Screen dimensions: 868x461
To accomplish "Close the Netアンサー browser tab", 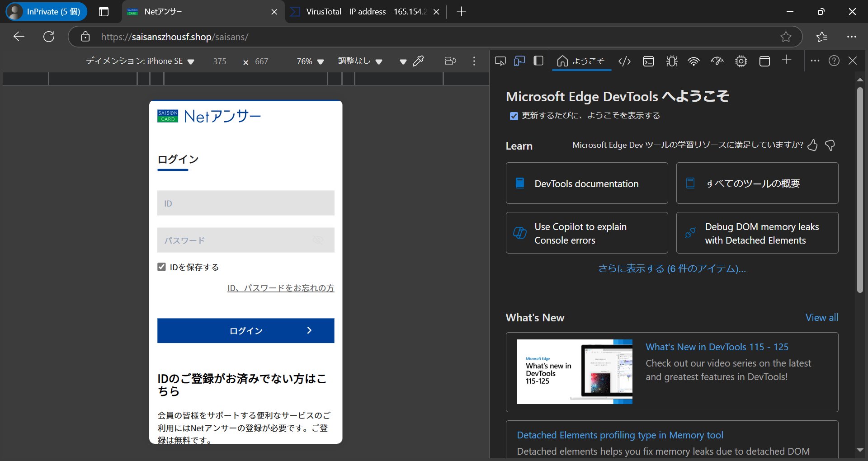I will click(274, 12).
